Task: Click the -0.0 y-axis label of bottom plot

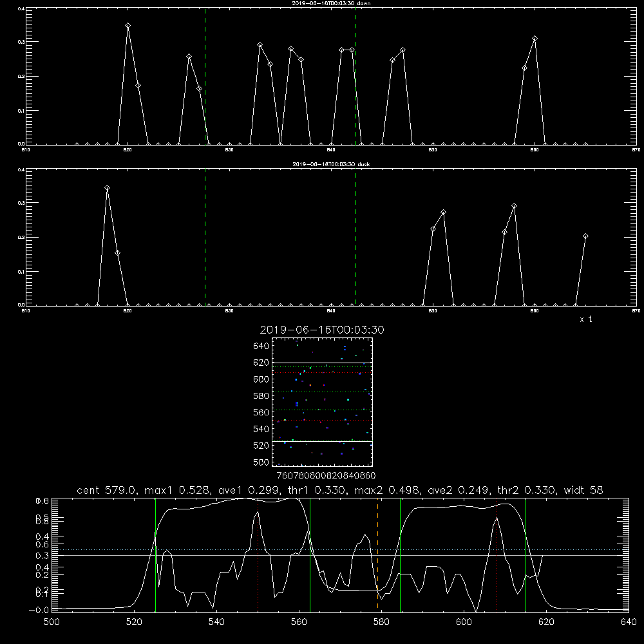Action: coord(38,610)
